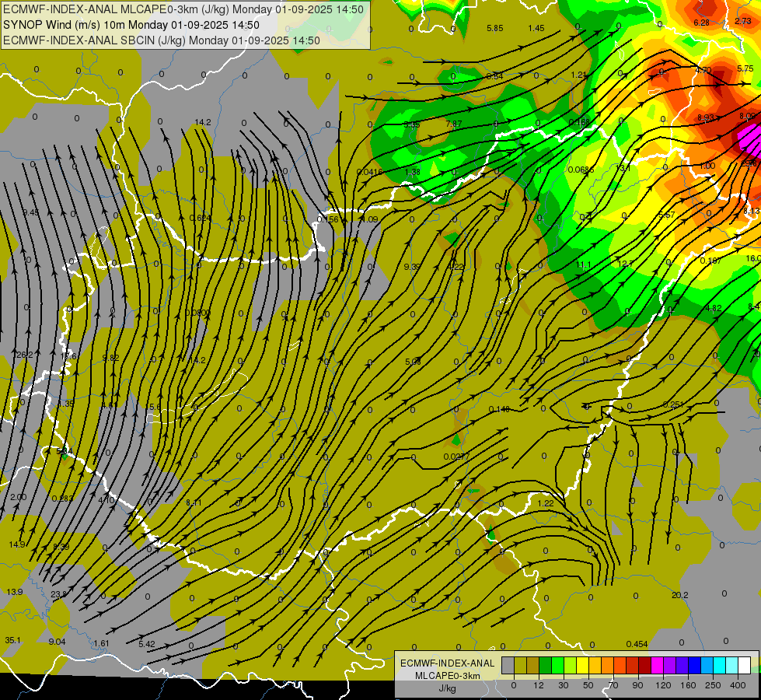Click the SBCIN header line at top

tap(161, 40)
